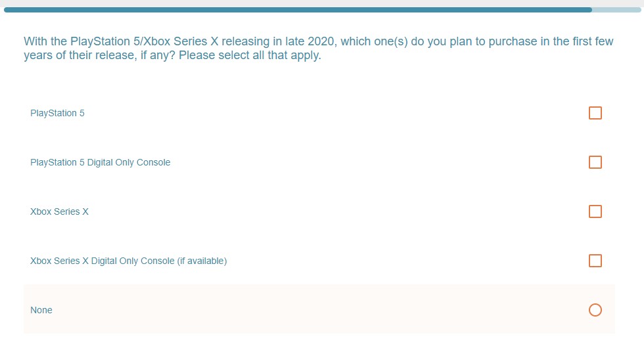Select the None radio button
Screen dimensions: 644x352
pos(595,310)
